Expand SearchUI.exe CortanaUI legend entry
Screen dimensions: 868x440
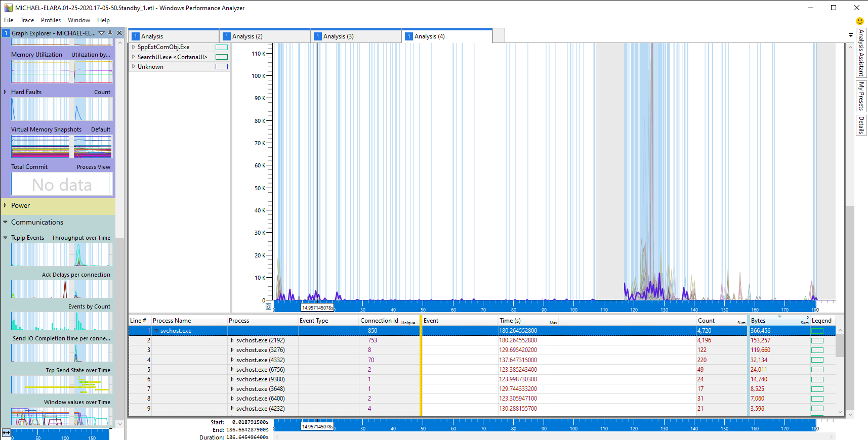click(x=134, y=57)
